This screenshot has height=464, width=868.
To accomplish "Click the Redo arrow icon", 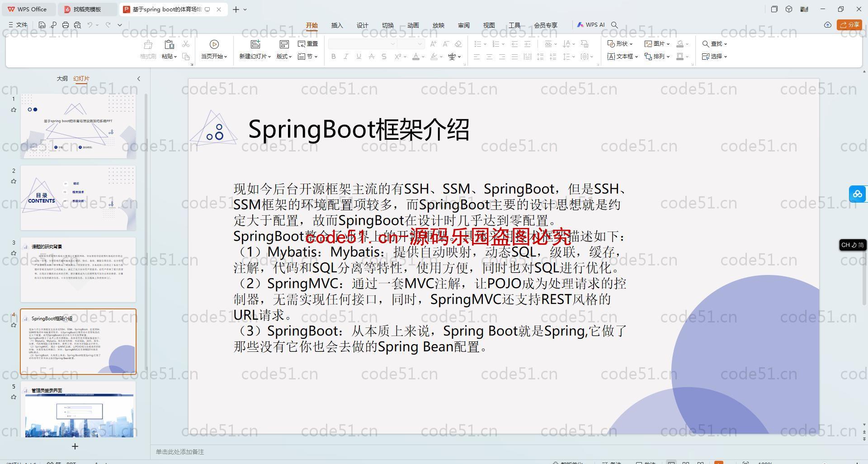I will click(x=108, y=25).
